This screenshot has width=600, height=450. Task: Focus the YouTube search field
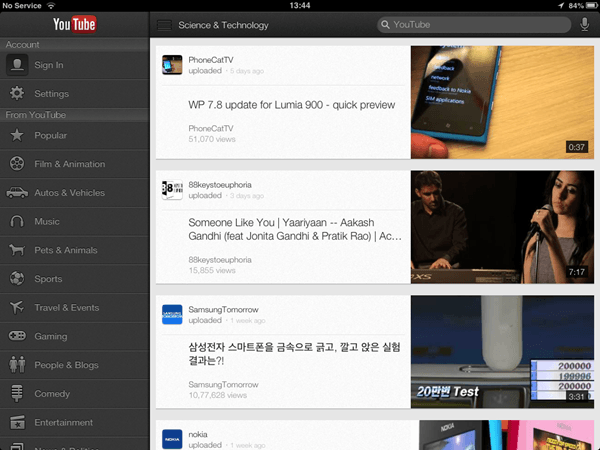tap(474, 25)
